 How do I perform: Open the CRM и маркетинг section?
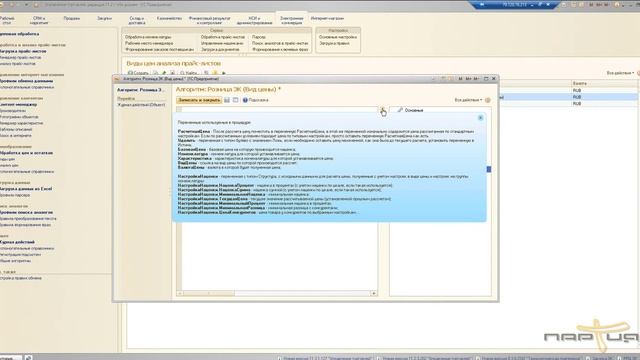coord(39,20)
